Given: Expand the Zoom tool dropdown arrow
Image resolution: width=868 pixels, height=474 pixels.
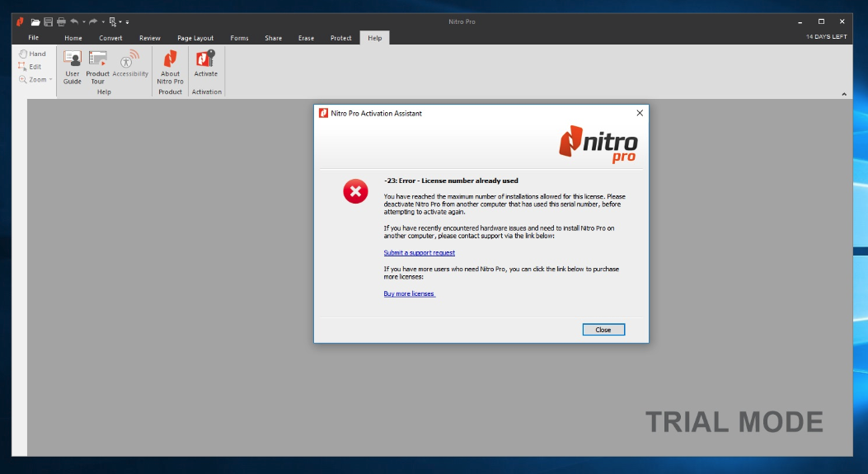Looking at the screenshot, I should click(x=51, y=80).
